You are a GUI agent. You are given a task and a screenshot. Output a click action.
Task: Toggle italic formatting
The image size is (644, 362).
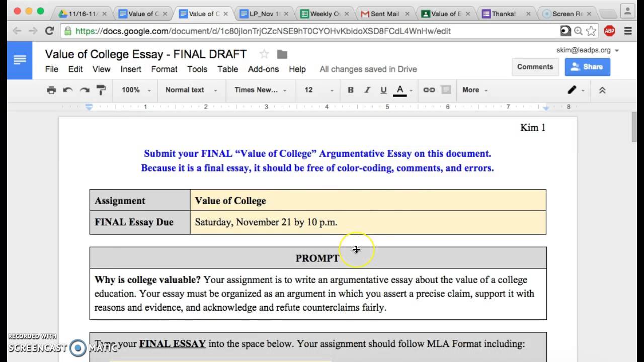(x=367, y=90)
